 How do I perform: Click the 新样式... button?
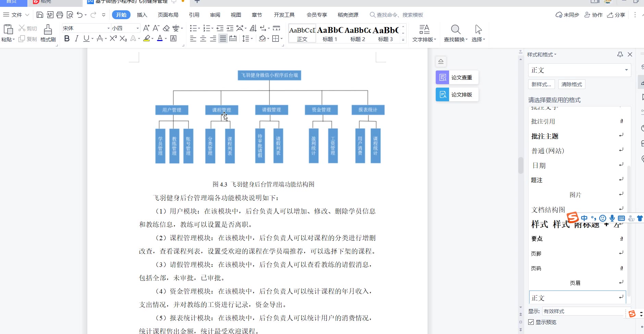click(x=541, y=84)
